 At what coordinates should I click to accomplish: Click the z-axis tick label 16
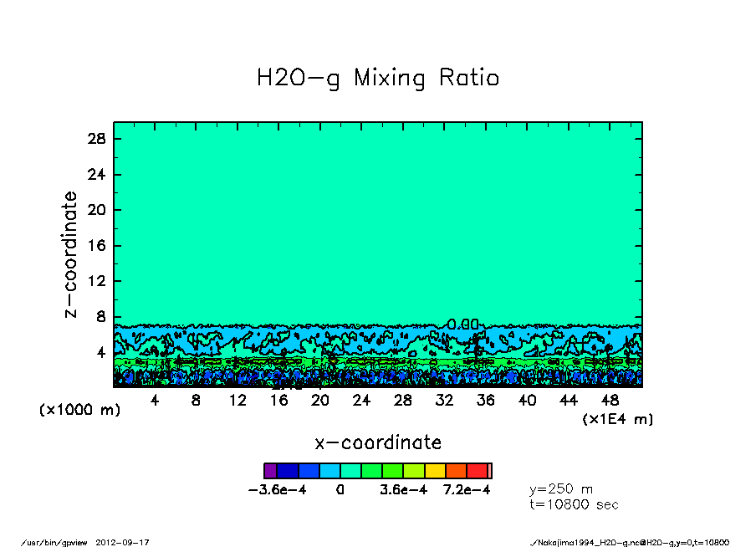[96, 246]
